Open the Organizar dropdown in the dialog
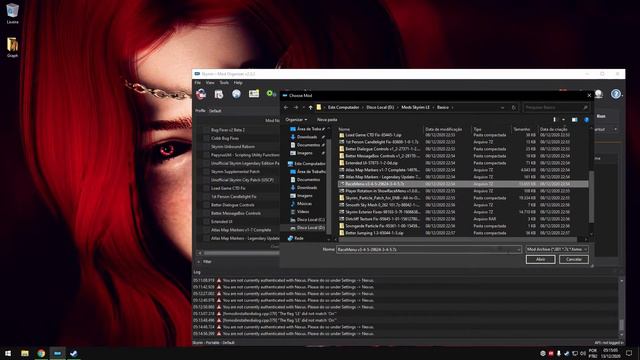This screenshot has width=640, height=360. coord(296,120)
